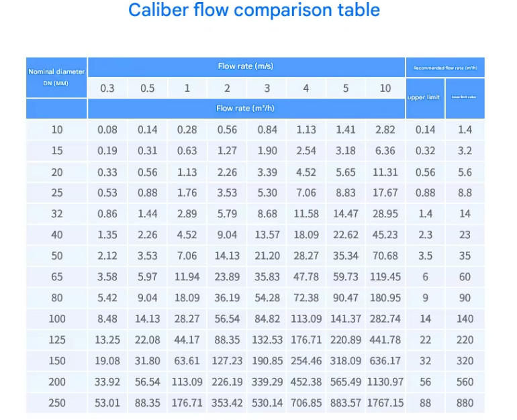Select the 0.3 m/s velocity column header
This screenshot has height=420, width=517.
pos(107,88)
